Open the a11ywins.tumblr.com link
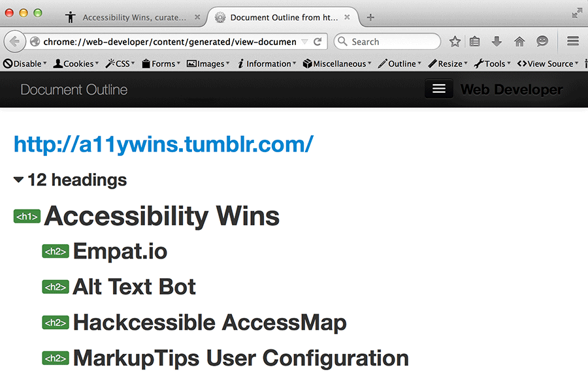This screenshot has width=588, height=380. 163,144
